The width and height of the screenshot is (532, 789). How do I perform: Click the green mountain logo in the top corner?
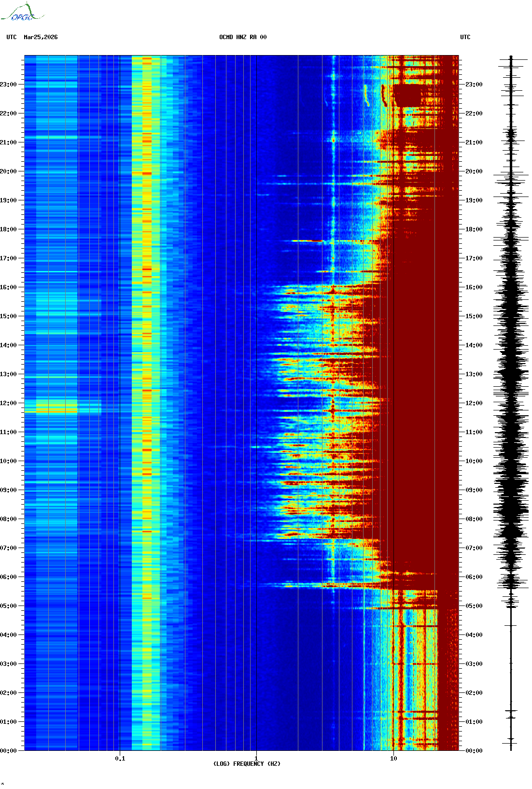[22, 12]
